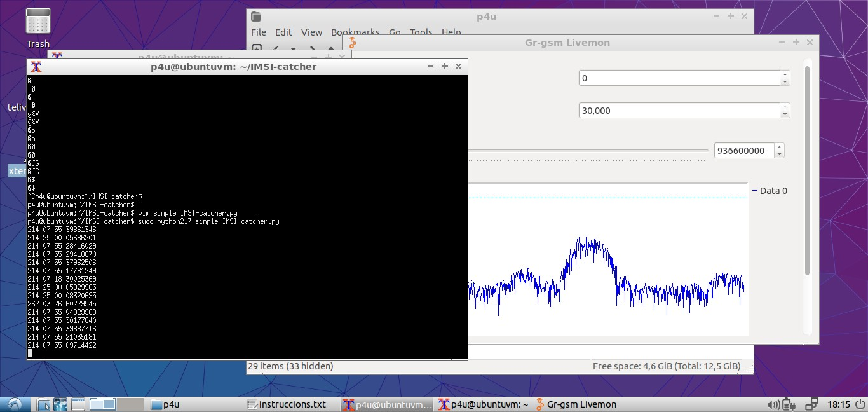Decrement the 30,000 spinbox value
868x412 pixels.
coord(785,114)
